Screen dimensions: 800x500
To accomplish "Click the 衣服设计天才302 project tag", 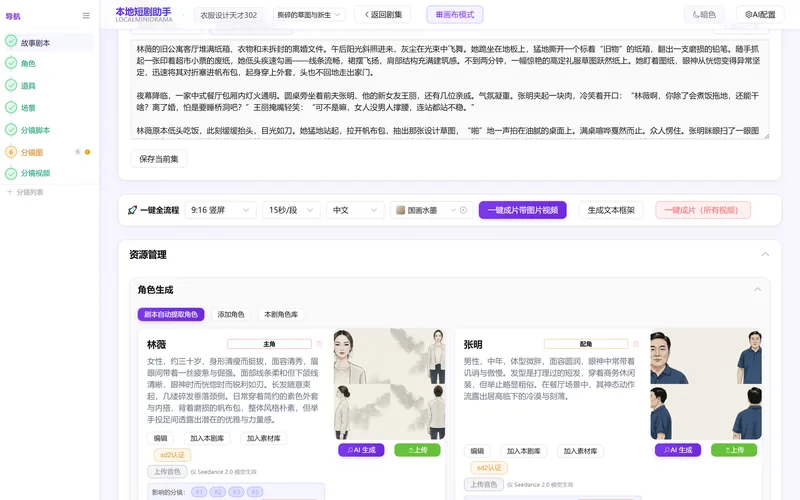I will pos(229,15).
